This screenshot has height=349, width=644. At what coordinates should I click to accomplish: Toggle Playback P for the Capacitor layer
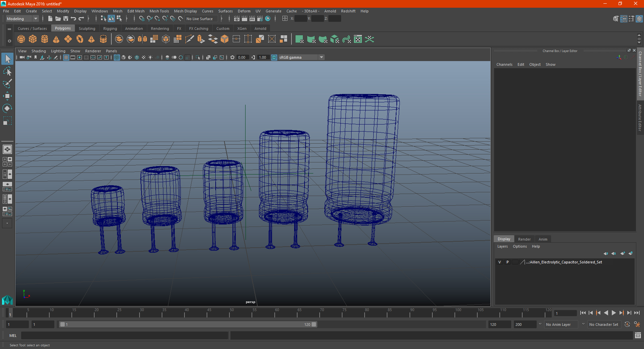pos(507,262)
